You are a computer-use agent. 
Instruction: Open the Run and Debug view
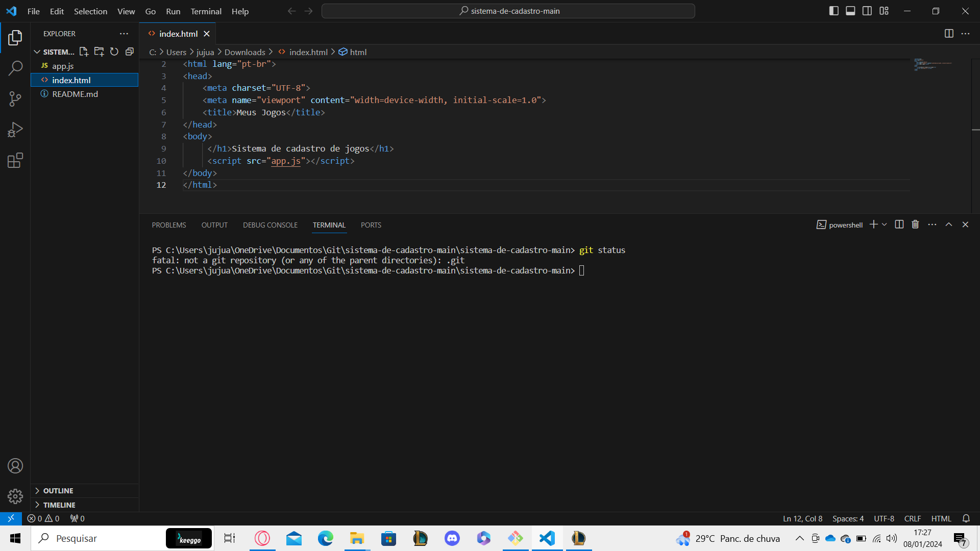[15, 130]
